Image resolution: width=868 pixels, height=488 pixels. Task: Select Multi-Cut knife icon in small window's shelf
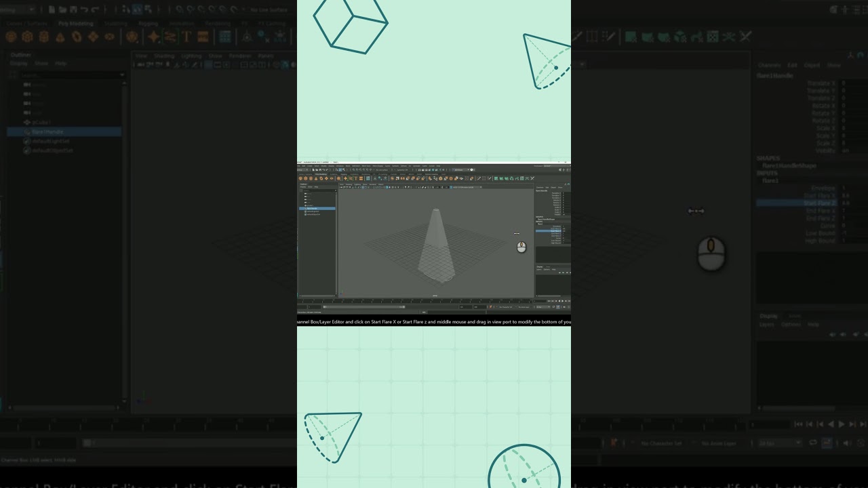click(479, 178)
